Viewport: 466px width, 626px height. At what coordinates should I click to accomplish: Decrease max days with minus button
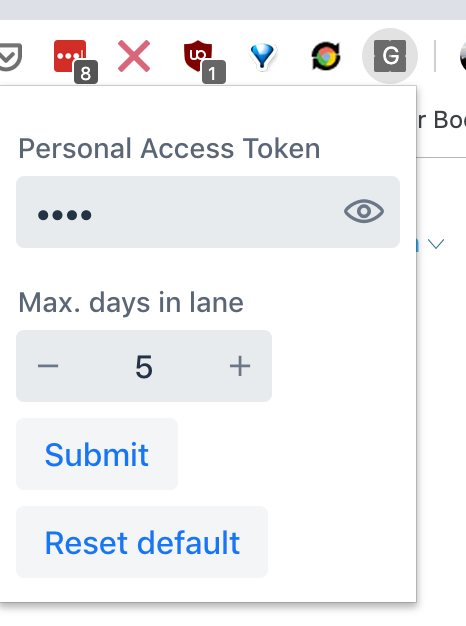click(x=48, y=366)
